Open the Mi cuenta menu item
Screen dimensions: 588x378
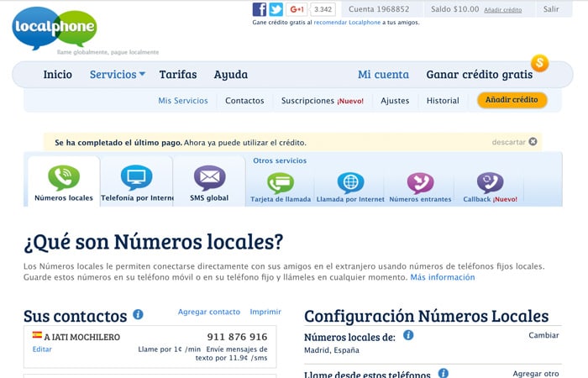(x=383, y=74)
